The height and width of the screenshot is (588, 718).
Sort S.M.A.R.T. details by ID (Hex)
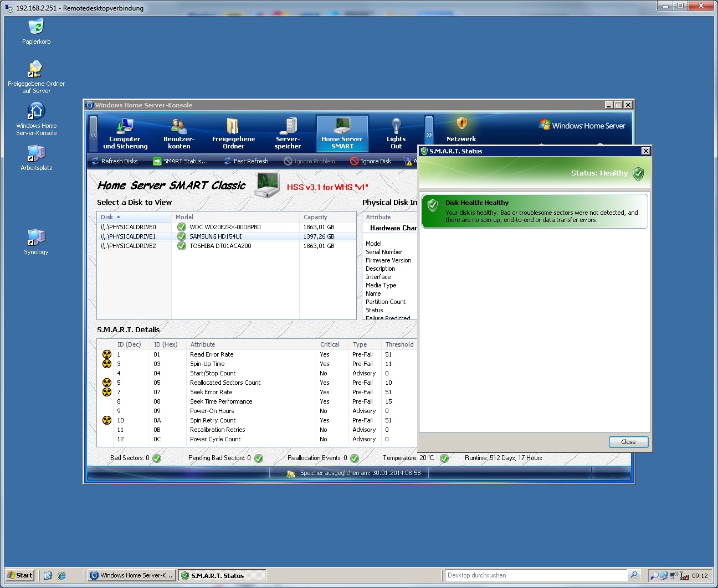(169, 344)
